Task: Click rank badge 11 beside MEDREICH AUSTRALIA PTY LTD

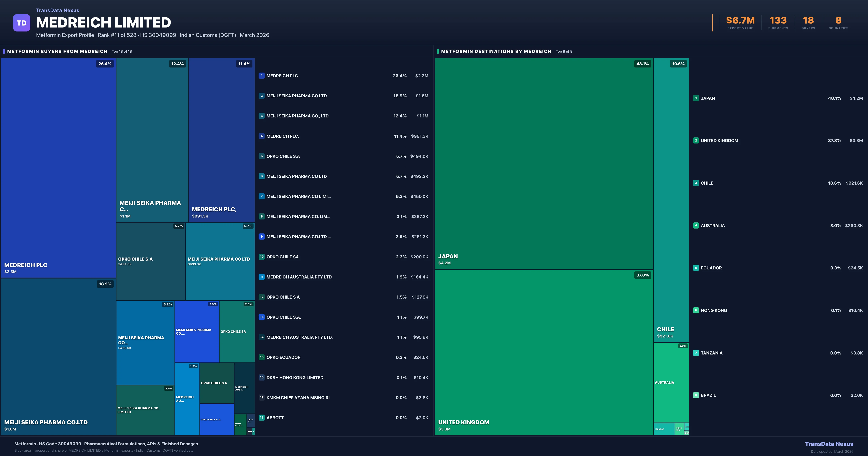Action: (261, 277)
